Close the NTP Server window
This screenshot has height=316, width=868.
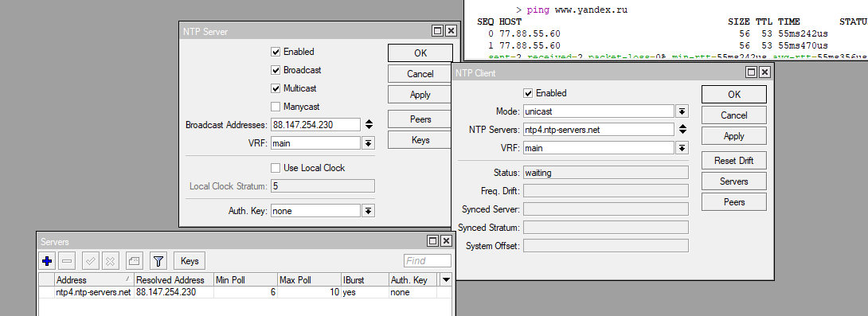click(x=451, y=31)
